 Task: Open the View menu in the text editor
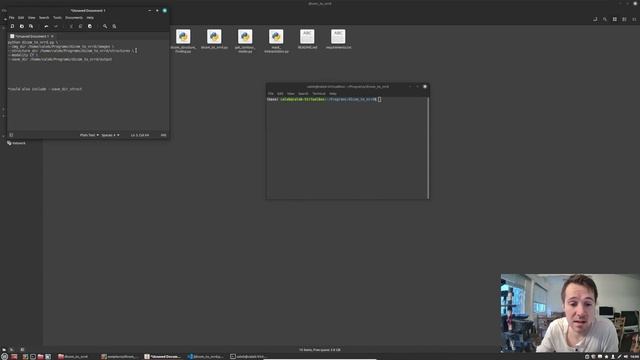(31, 18)
